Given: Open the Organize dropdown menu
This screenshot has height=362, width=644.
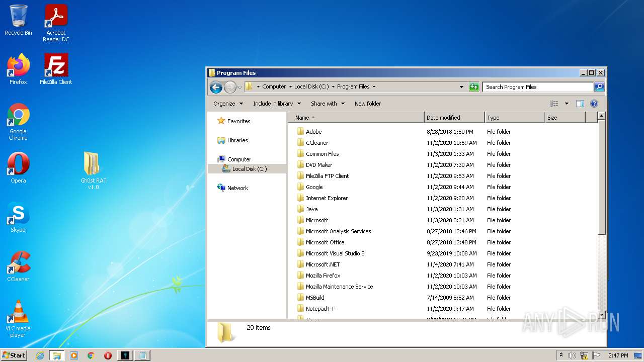Looking at the screenshot, I should (228, 104).
